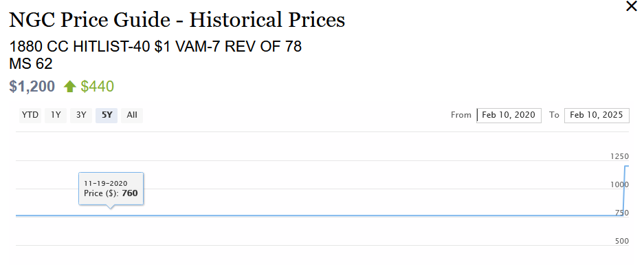Edit the From date field

point(509,115)
